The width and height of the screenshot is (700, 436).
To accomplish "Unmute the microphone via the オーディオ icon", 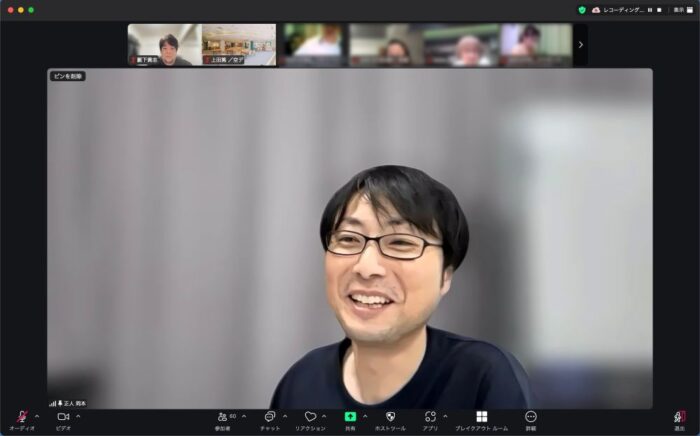I will [21, 417].
